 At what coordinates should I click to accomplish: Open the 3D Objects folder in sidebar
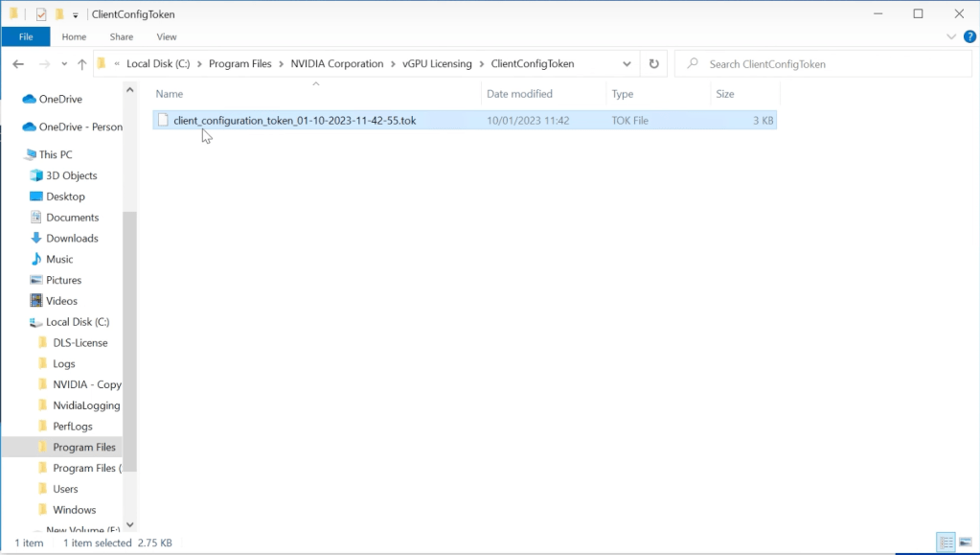pos(71,175)
